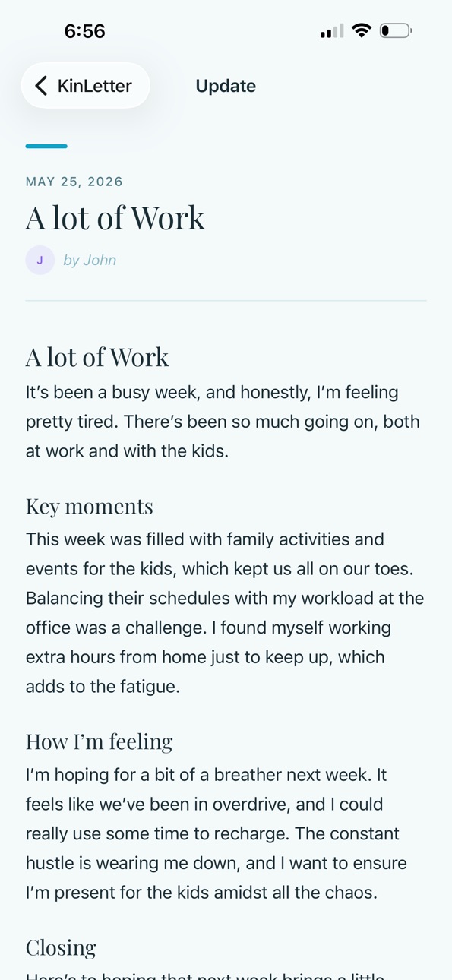Tap John's purple J avatar

(40, 260)
